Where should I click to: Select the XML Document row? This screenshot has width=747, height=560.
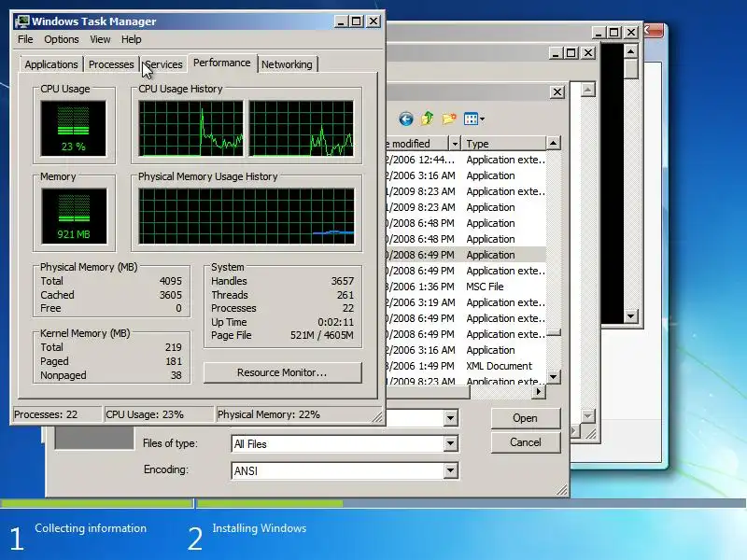click(x=466, y=366)
